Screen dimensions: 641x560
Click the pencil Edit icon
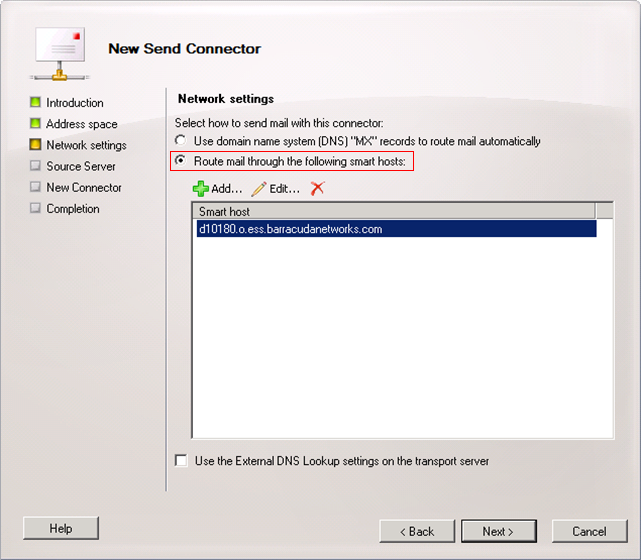pyautogui.click(x=259, y=189)
